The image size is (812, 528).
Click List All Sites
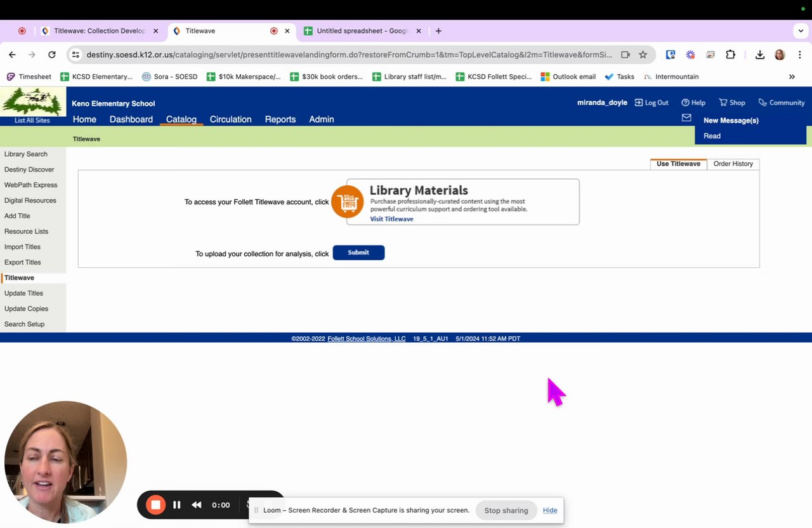pyautogui.click(x=32, y=121)
